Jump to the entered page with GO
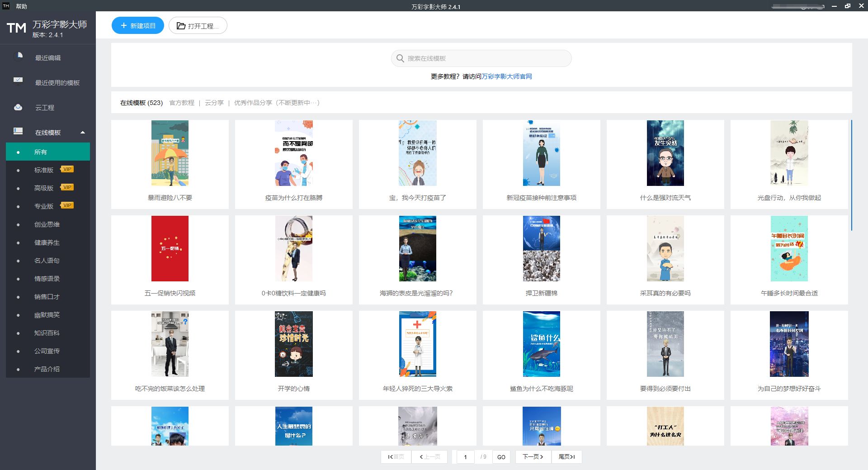 click(501, 457)
